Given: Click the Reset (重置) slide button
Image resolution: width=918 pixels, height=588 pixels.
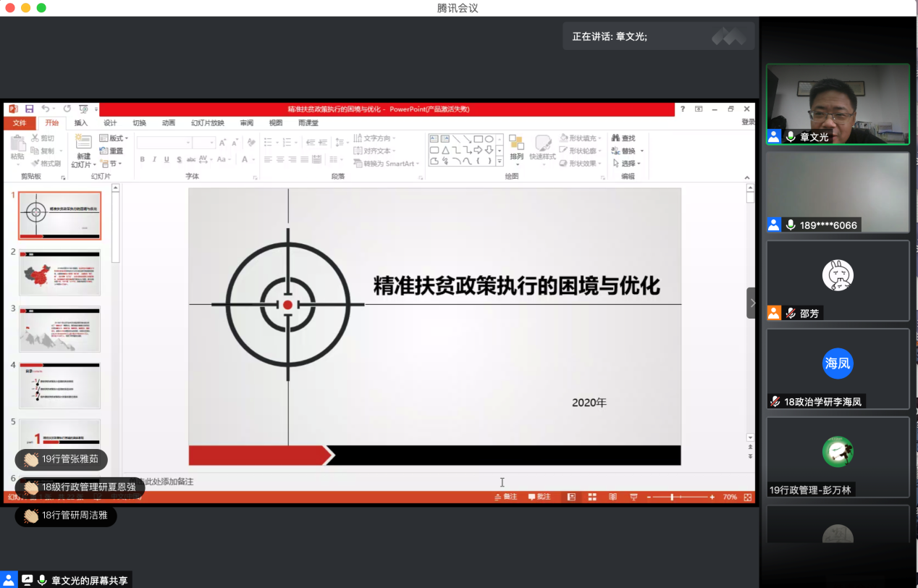Looking at the screenshot, I should (111, 151).
